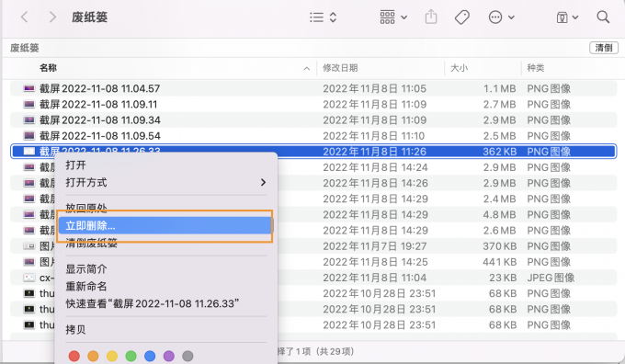
Task: Sort by the 名称 column header
Action: click(x=48, y=68)
